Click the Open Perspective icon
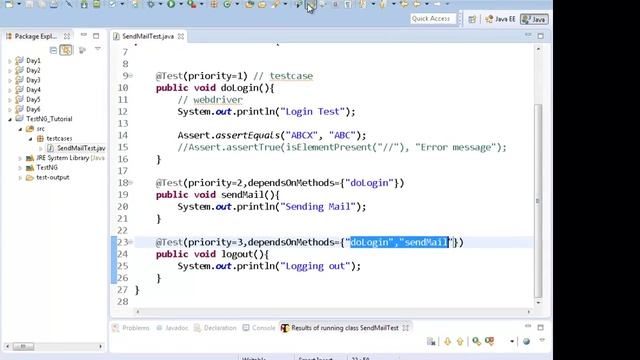Viewport: 640px width, 360px height. [x=472, y=19]
